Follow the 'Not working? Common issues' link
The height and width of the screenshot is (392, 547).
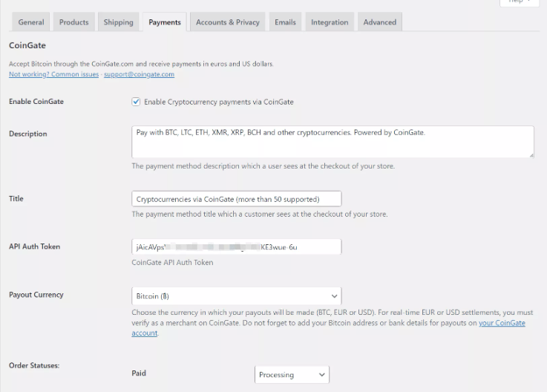[53, 74]
